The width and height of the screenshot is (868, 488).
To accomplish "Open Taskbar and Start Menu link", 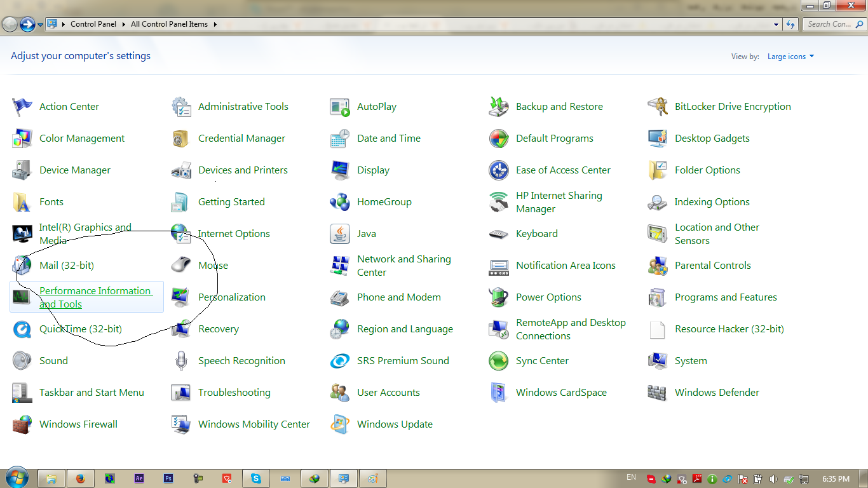I will click(92, 393).
